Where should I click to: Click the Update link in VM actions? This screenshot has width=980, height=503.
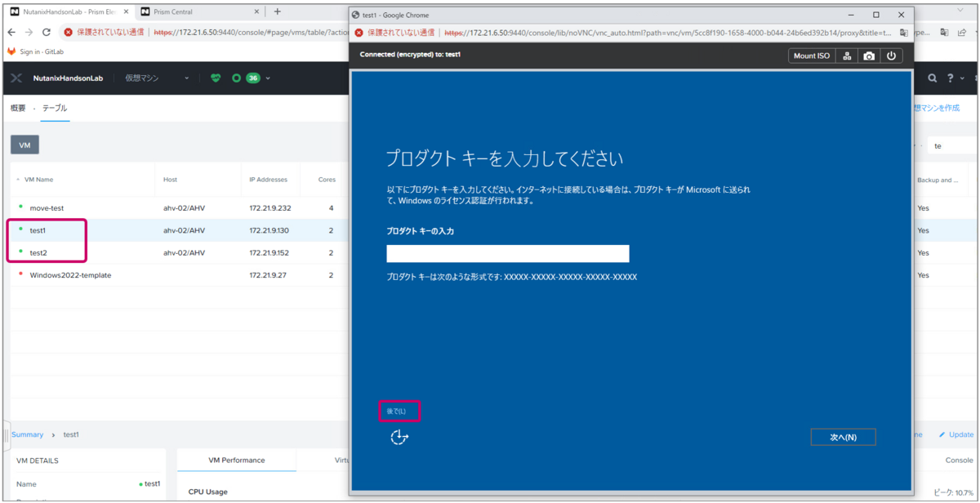956,434
